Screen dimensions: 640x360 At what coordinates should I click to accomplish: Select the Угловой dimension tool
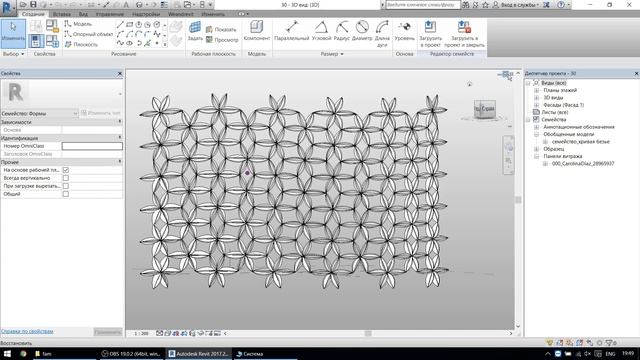321,31
